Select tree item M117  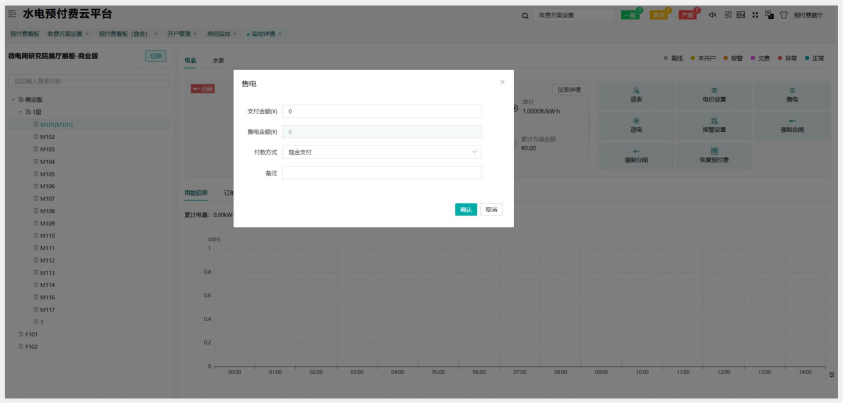pyautogui.click(x=47, y=310)
